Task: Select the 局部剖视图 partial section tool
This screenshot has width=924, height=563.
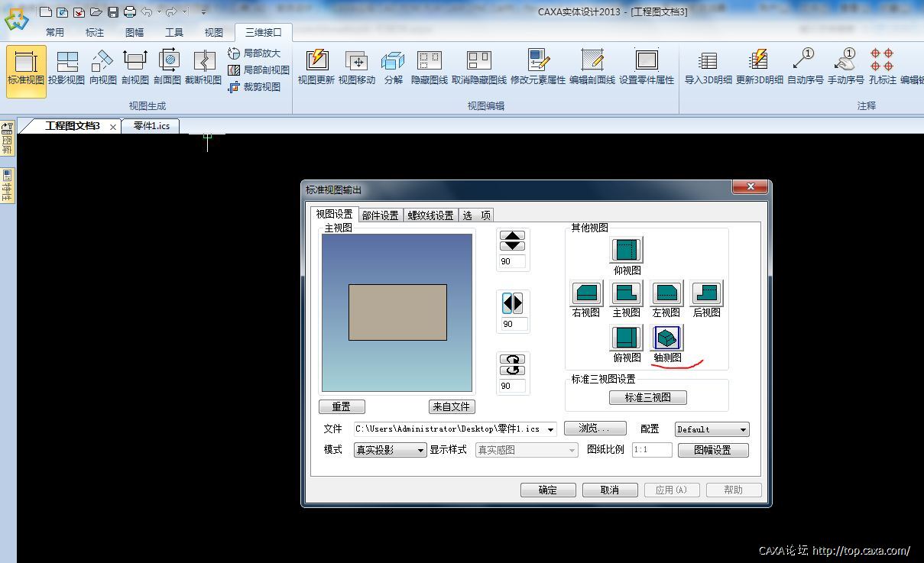Action: 258,70
